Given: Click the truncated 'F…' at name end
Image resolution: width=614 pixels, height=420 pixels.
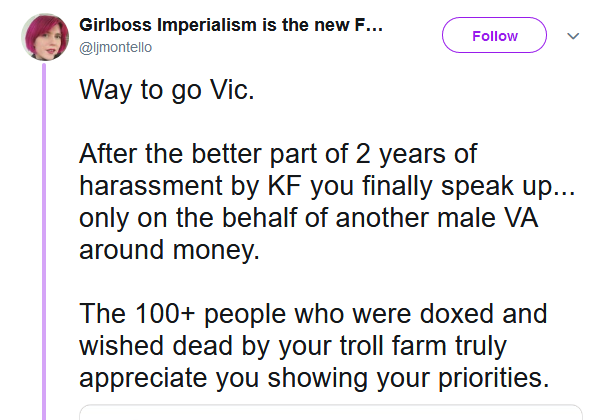Looking at the screenshot, I should (x=369, y=25).
